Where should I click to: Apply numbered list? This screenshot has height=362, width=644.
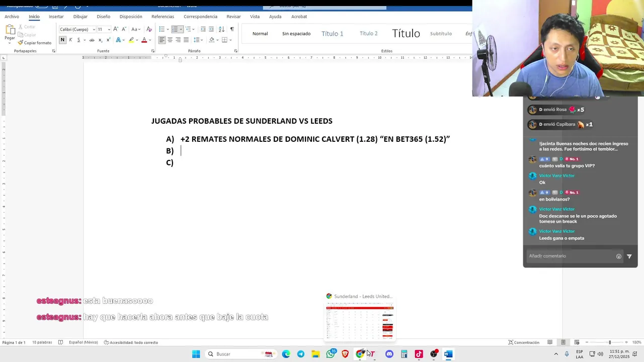[175, 29]
